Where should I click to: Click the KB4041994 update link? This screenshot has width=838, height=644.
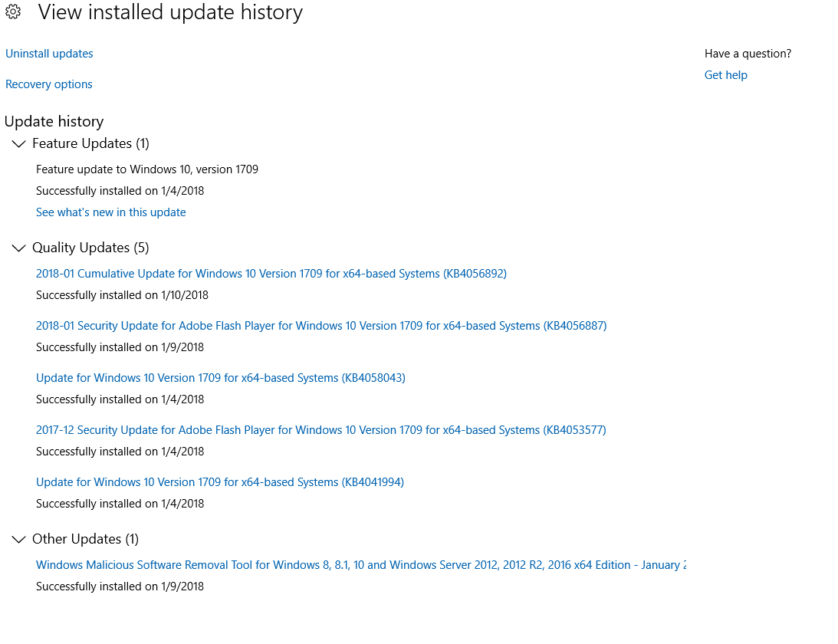click(219, 482)
